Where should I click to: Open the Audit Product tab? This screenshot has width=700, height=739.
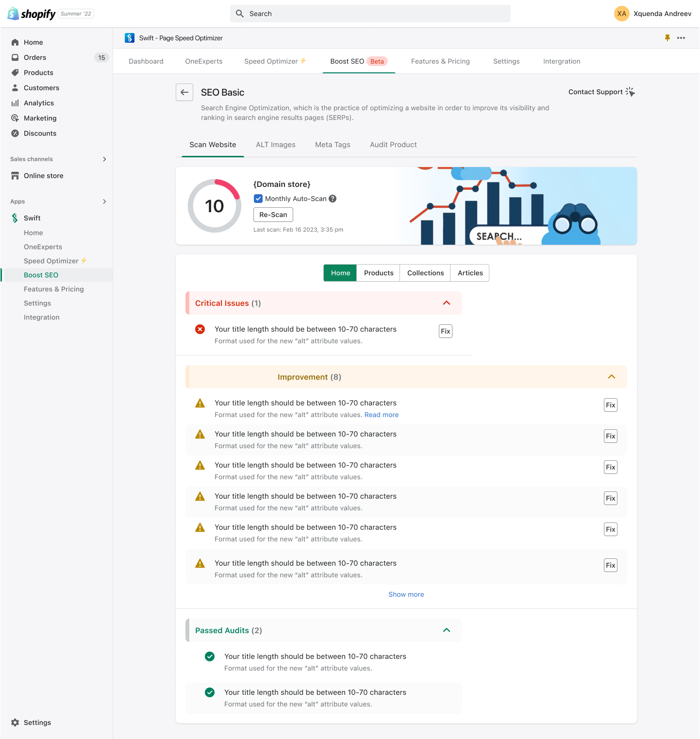click(x=393, y=145)
